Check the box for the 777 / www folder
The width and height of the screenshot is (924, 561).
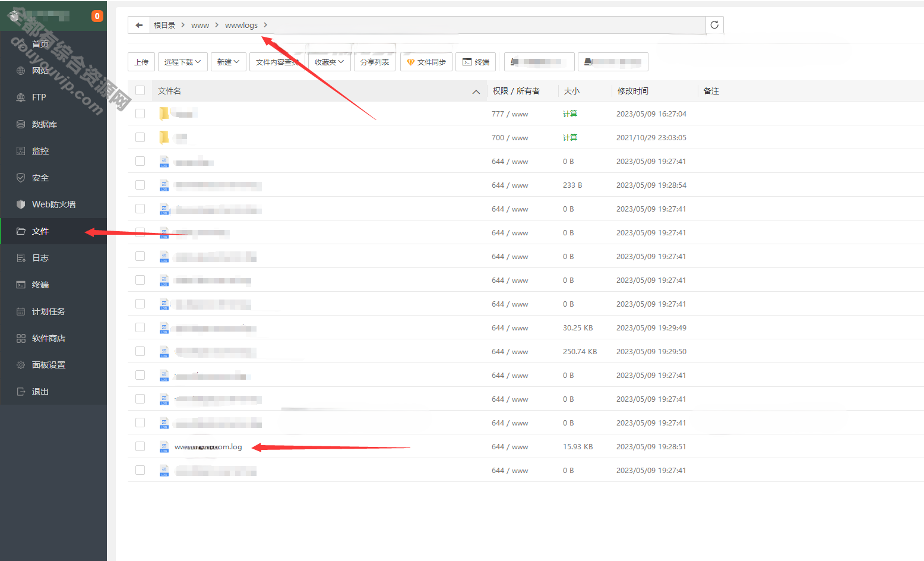click(x=140, y=114)
